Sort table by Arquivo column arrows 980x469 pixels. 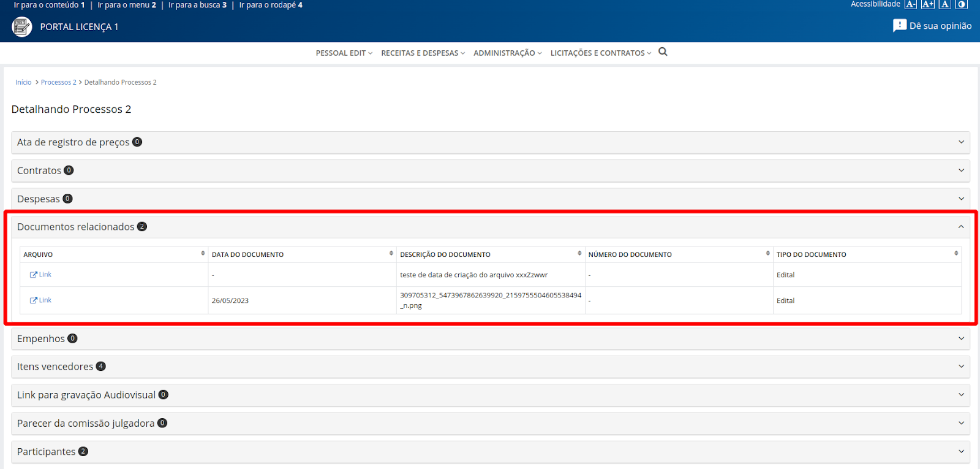pos(203,253)
